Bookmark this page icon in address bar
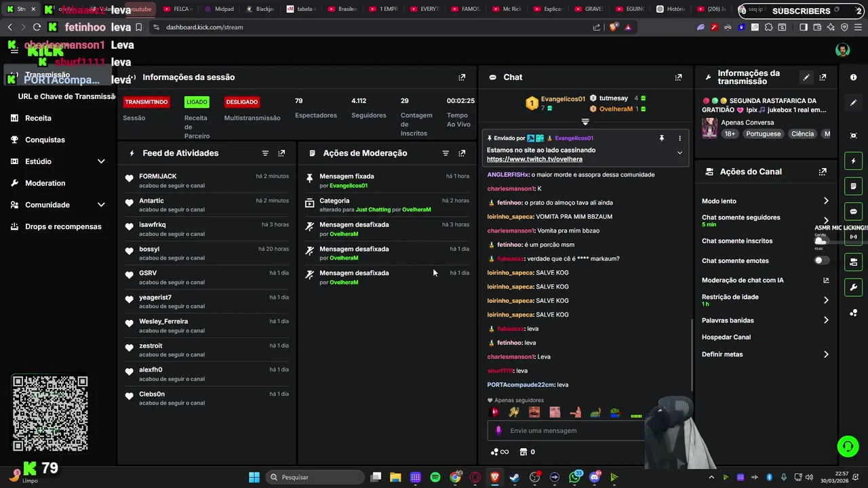The width and height of the screenshot is (868, 488). [138, 27]
